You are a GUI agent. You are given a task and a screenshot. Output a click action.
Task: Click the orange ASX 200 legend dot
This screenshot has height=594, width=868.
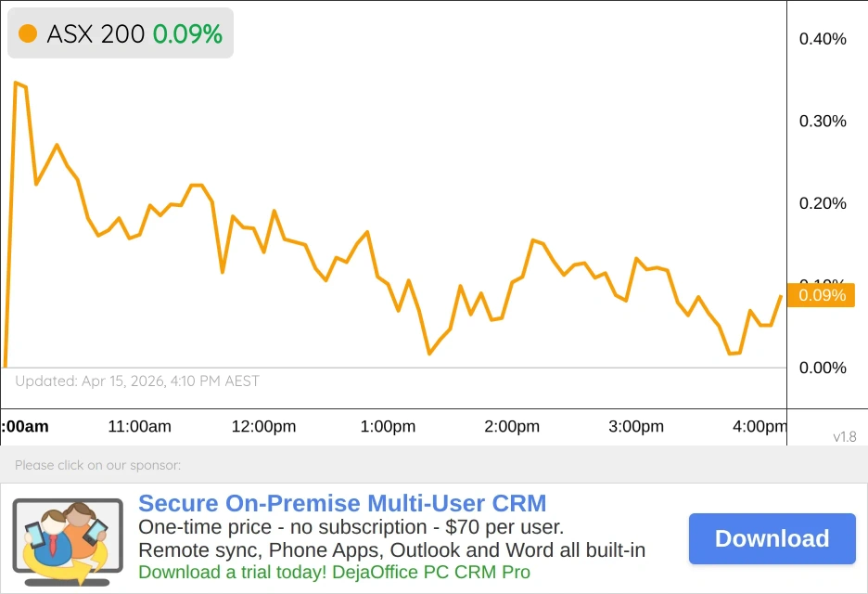click(x=28, y=34)
